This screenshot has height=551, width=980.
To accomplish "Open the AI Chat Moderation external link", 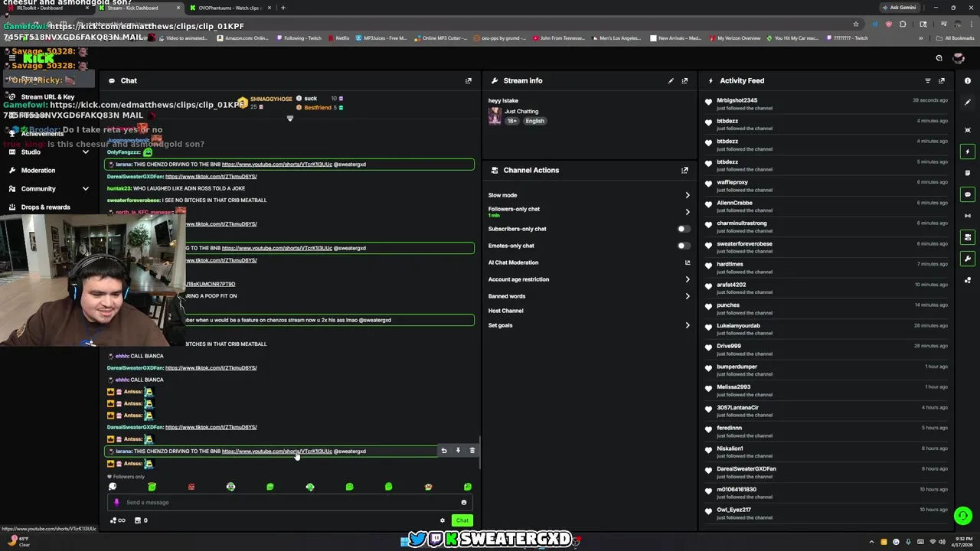I will (687, 262).
